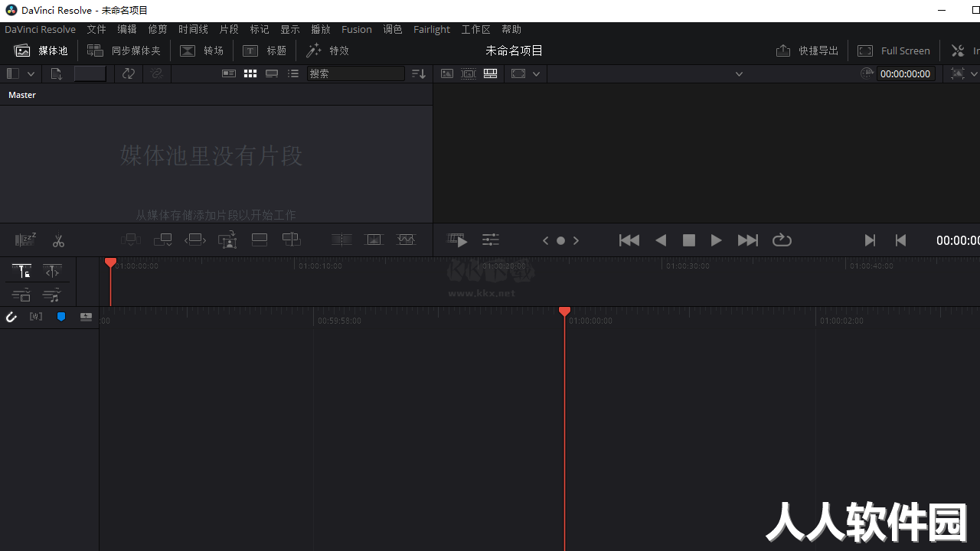Click the next jog arrow
The width and height of the screenshot is (980, 551).
pyautogui.click(x=576, y=240)
